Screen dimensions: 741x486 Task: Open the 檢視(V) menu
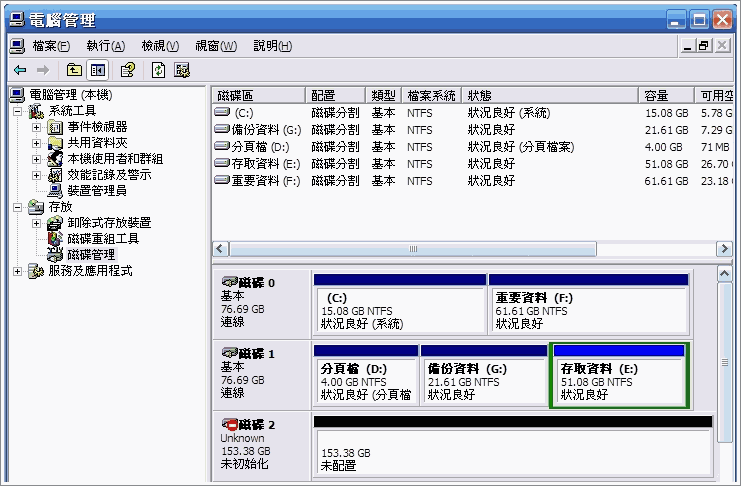pyautogui.click(x=160, y=46)
